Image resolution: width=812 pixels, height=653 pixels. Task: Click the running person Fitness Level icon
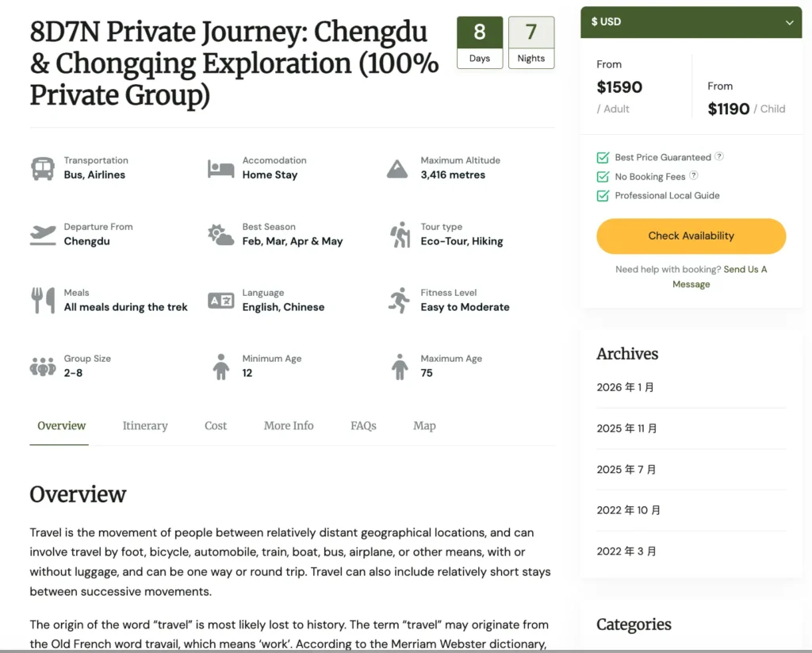(399, 300)
